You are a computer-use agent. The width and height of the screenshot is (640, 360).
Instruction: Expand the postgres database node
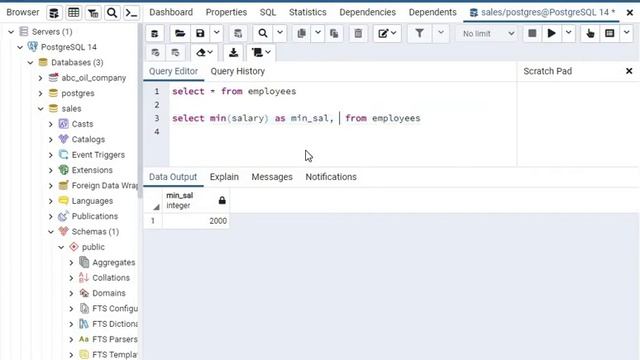40,93
